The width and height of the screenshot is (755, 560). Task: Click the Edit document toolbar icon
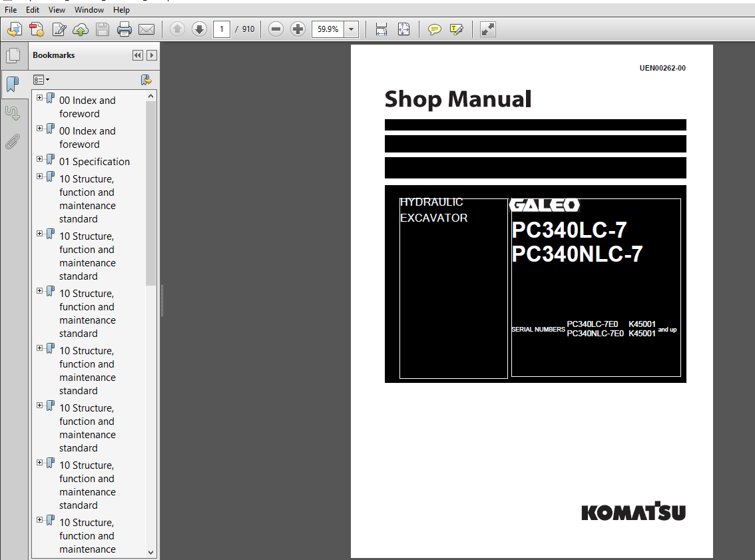tap(59, 29)
